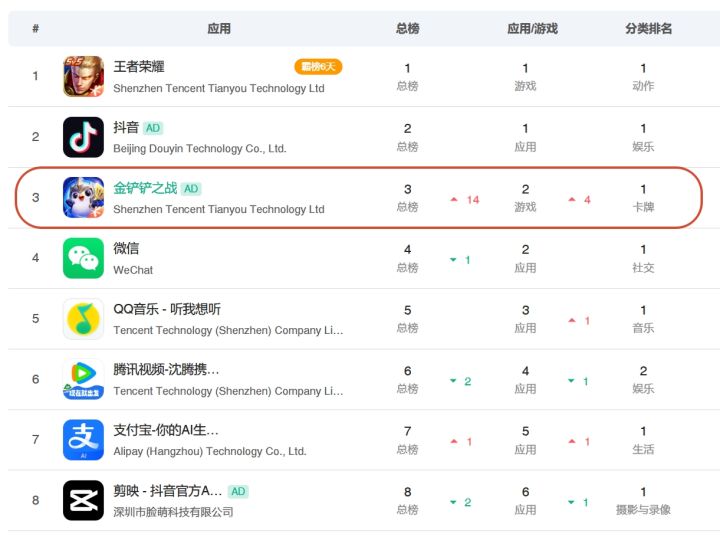
Task: Click the 社交 category rank cell
Action: click(643, 258)
